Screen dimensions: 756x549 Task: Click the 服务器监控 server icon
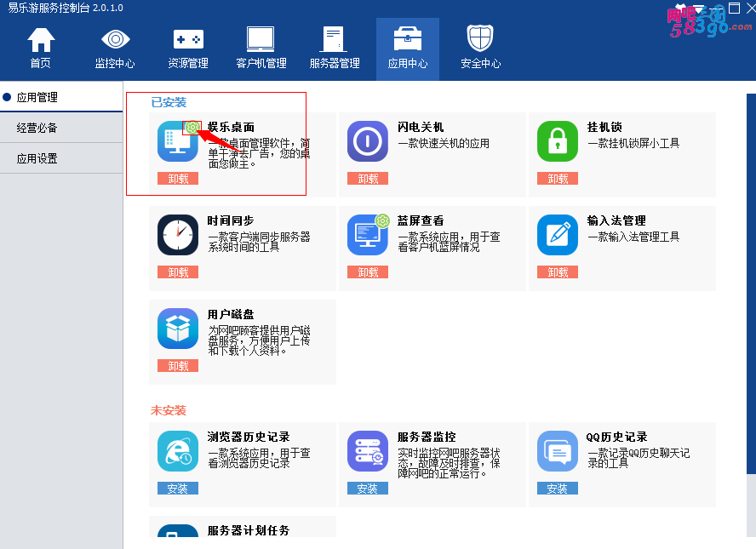(x=368, y=451)
